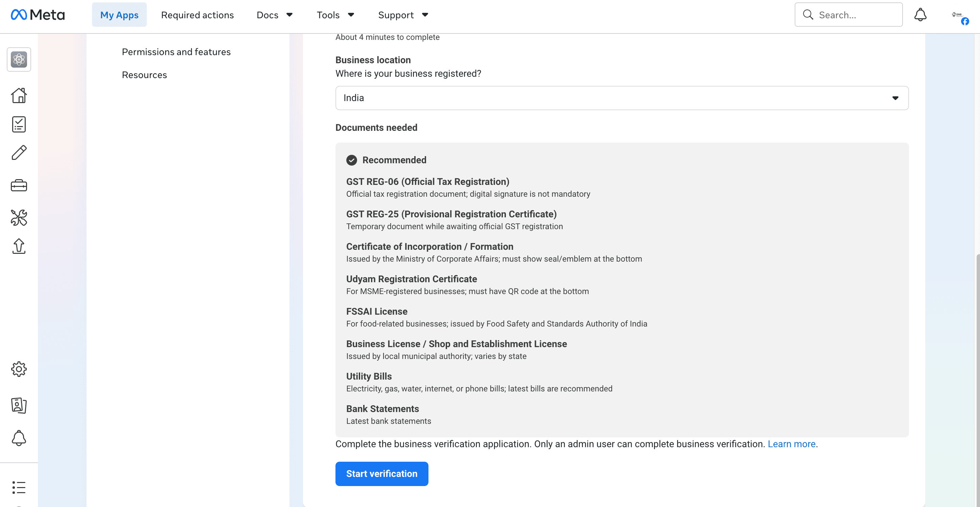Viewport: 980px width, 507px height.
Task: Click 'Where is your business registered?' text
Action: (408, 73)
